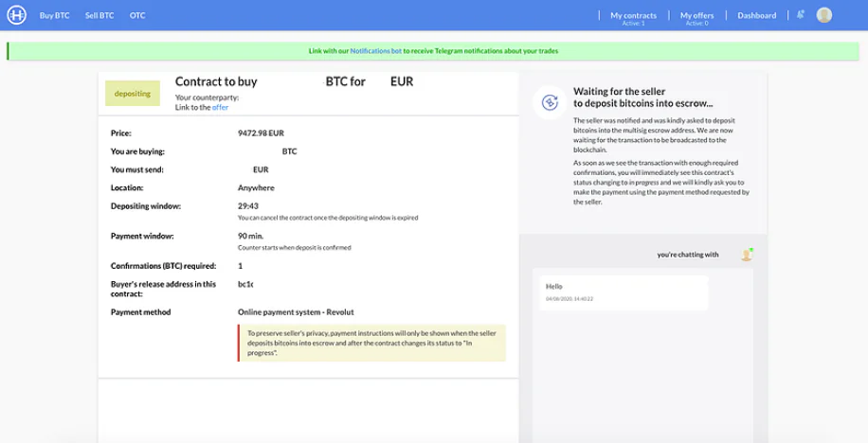
Task: Click the Revolut payment method text
Action: 296,312
